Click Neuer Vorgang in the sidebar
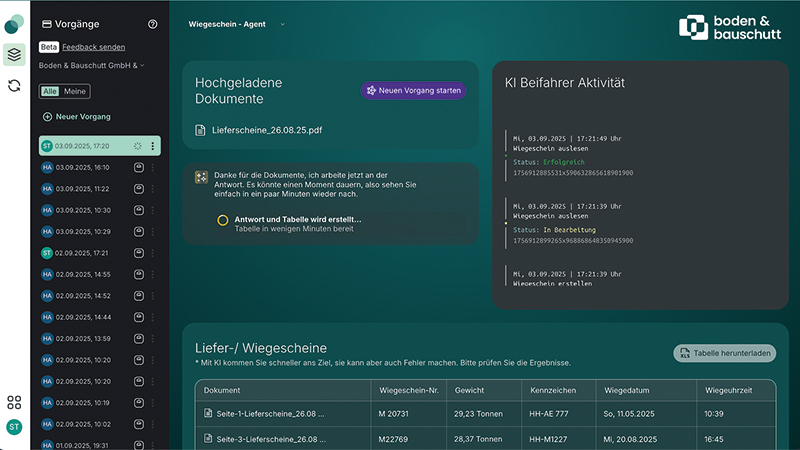The height and width of the screenshot is (450, 800). tap(77, 117)
